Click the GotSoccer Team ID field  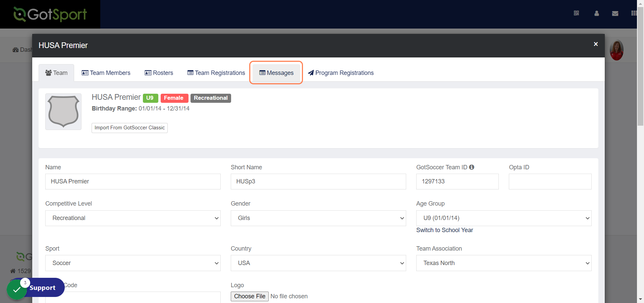point(458,181)
